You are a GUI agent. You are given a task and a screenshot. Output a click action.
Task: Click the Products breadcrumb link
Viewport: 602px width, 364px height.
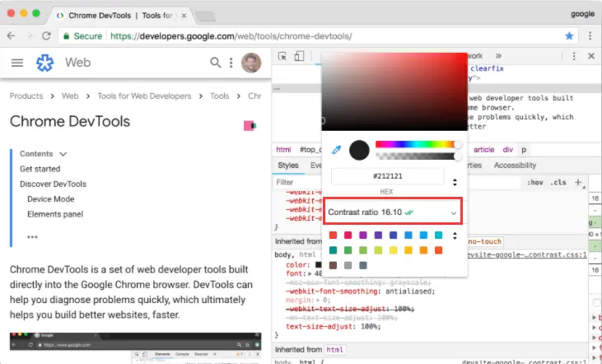[26, 96]
